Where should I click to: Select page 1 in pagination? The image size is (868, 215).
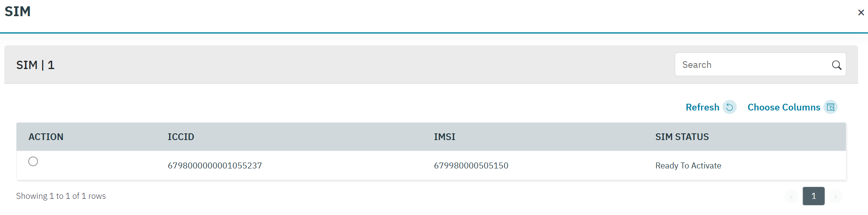tap(813, 196)
